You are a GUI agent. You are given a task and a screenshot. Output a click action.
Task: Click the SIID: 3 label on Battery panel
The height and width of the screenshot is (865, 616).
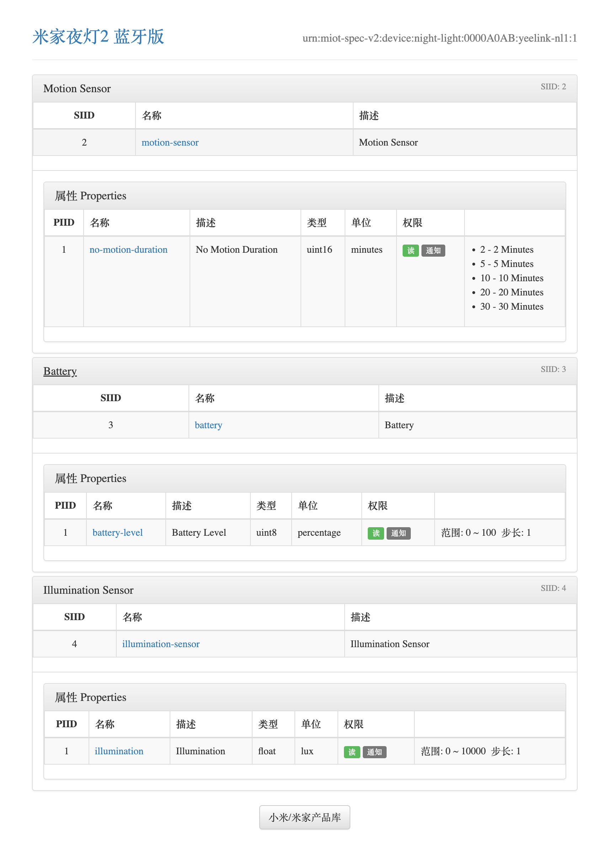(553, 369)
